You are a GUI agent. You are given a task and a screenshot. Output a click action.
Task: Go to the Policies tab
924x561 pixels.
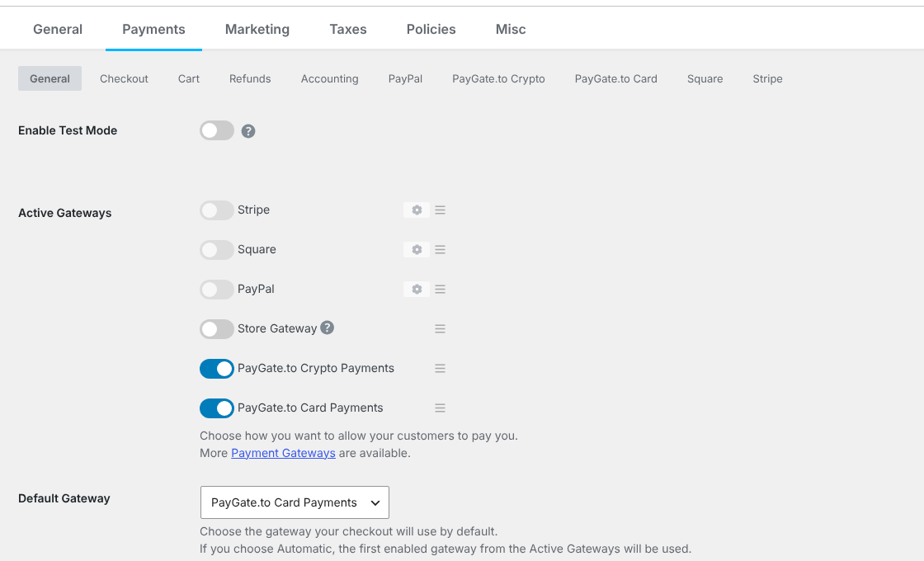tap(431, 30)
